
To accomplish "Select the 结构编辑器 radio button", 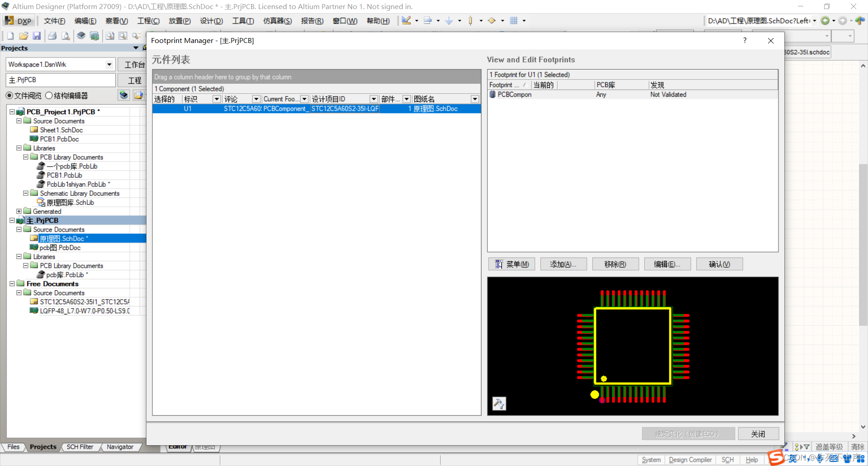I will pos(49,95).
